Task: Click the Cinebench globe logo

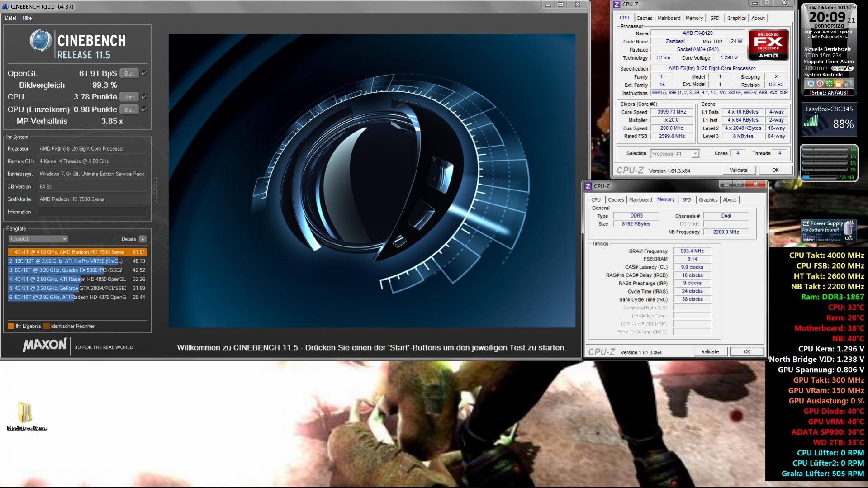Action: click(41, 41)
